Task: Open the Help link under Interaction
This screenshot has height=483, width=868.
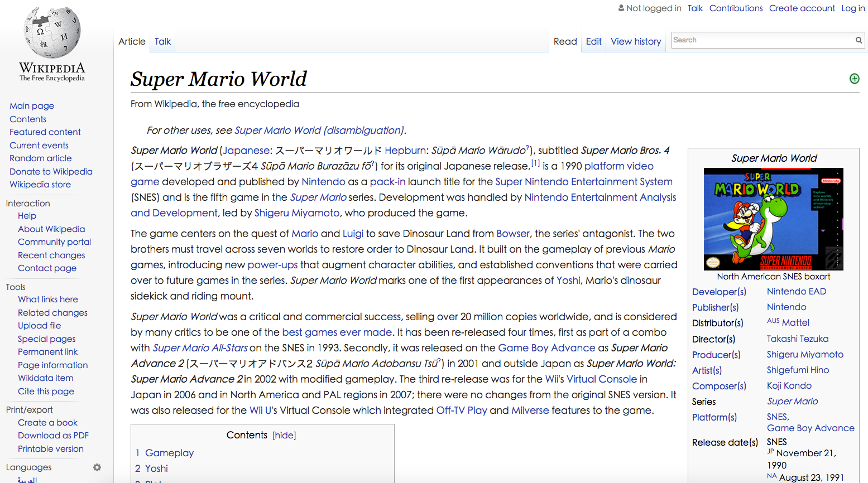Action: 27,216
